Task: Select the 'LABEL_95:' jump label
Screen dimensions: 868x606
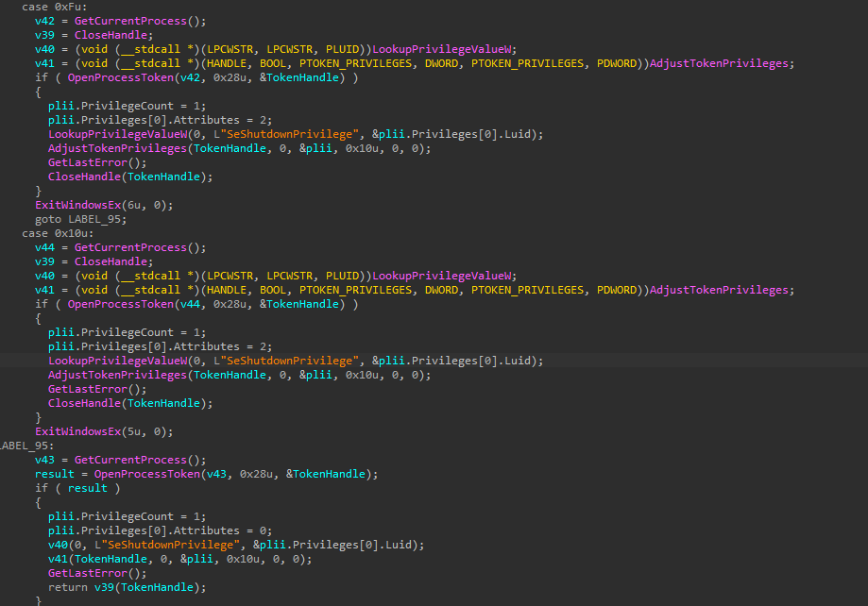Action: pyautogui.click(x=27, y=446)
